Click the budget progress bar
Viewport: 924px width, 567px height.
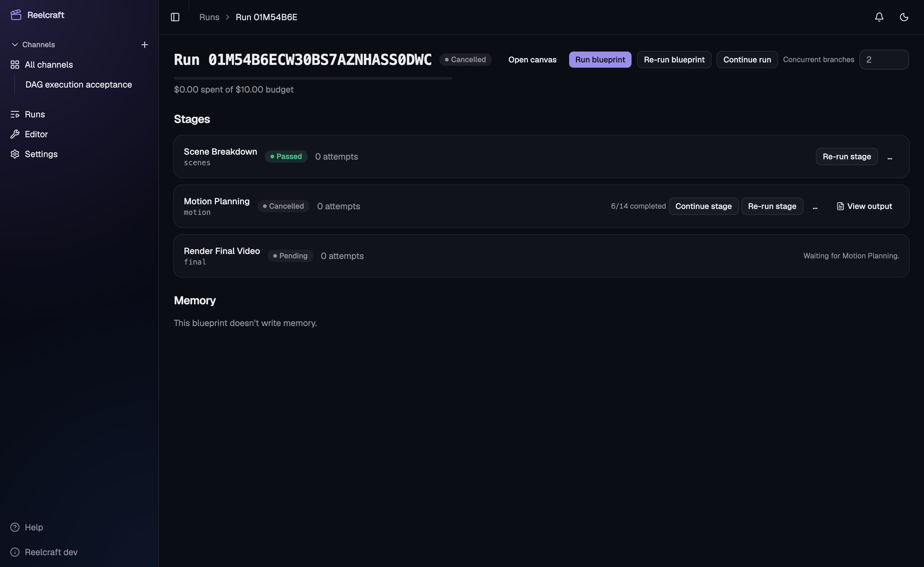click(x=313, y=78)
